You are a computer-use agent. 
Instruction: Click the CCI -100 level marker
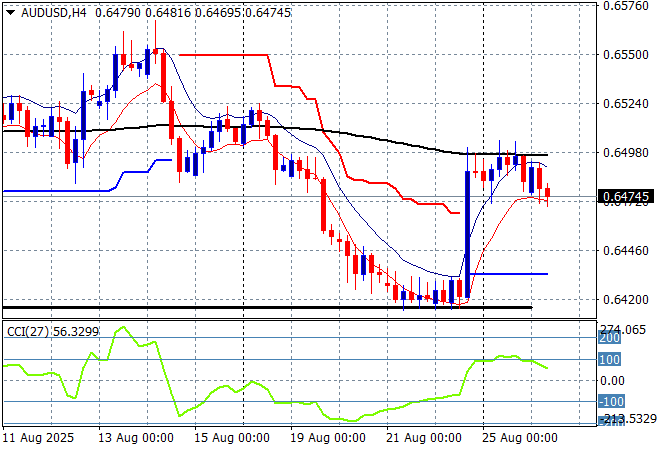coord(610,401)
